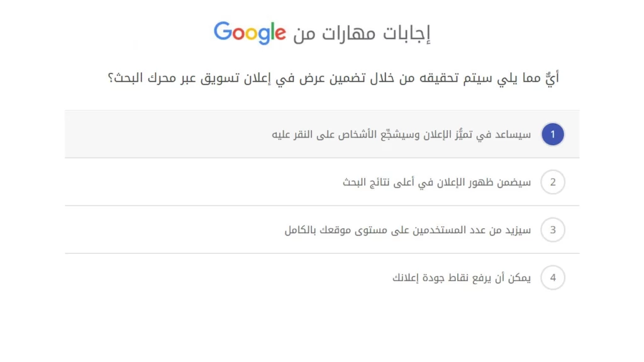Click the Google logo in the heading
Screen dimensions: 644x362
click(250, 33)
